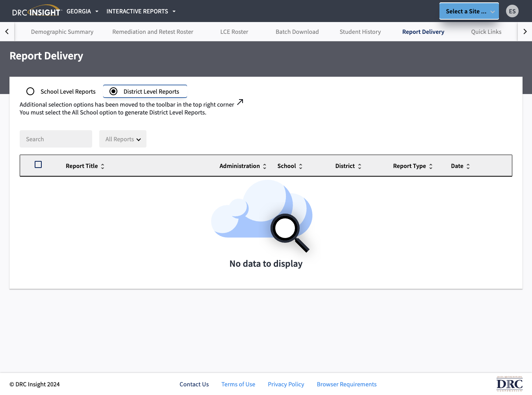532x395 pixels.
Task: Go to the LCE Roster tab
Action: click(234, 32)
